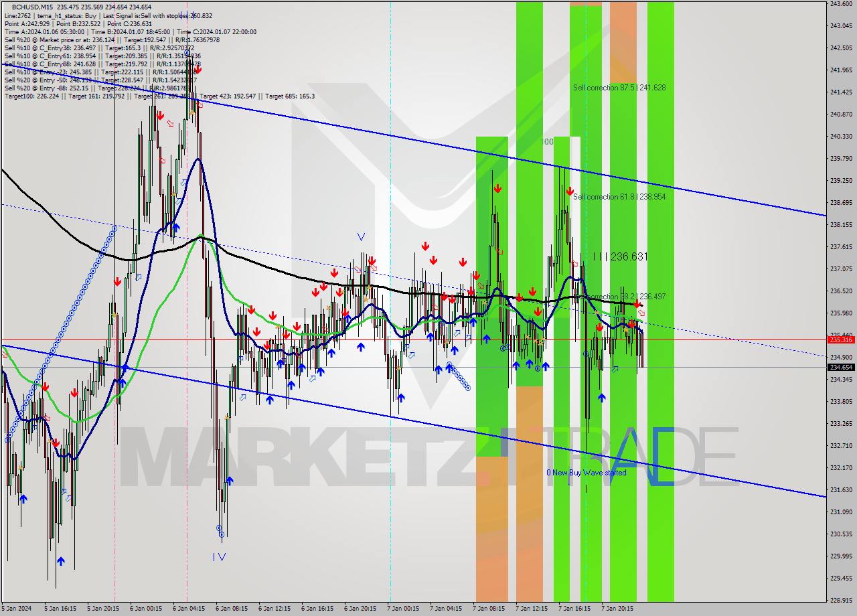Screen dimensions: 857x616
Task: Click the '5 Jan 16:15' time axis label
Action: [x=60, y=609]
